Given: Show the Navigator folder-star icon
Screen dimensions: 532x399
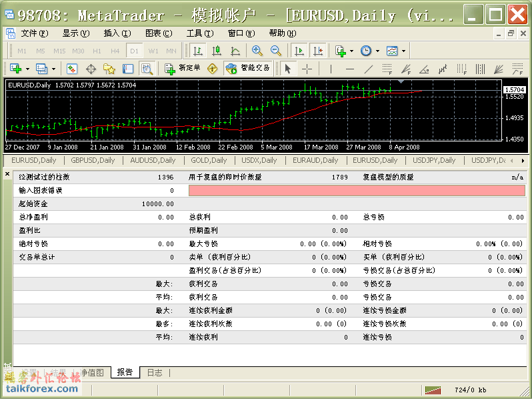Looking at the screenshot, I should click(x=109, y=69).
